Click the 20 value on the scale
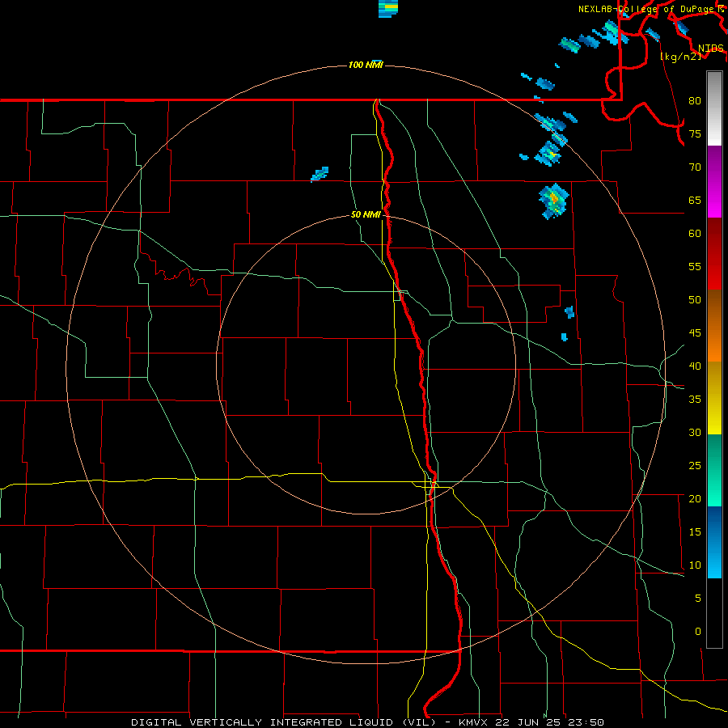 (695, 498)
